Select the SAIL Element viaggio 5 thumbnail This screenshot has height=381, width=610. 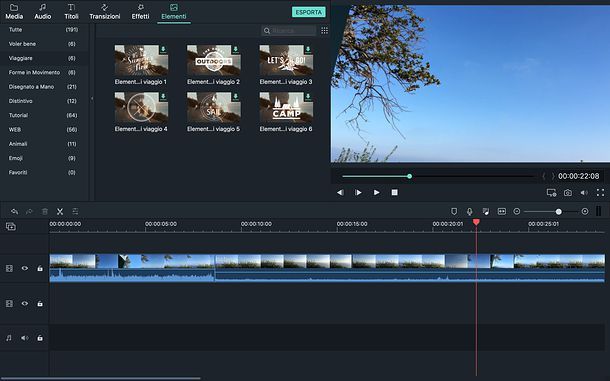click(x=214, y=107)
